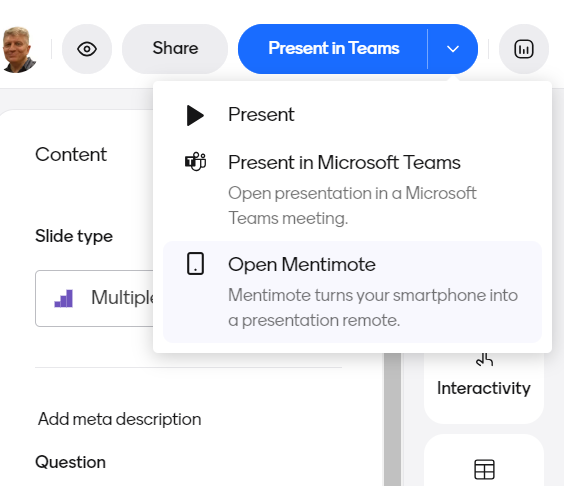The image size is (564, 486).
Task: Click the vertical scrollbar beside the content panel
Action: click(x=392, y=419)
